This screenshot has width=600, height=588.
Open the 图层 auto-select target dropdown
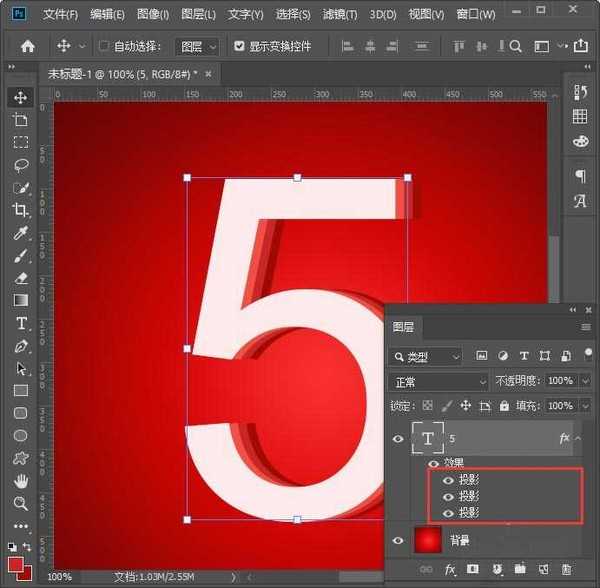tap(198, 46)
